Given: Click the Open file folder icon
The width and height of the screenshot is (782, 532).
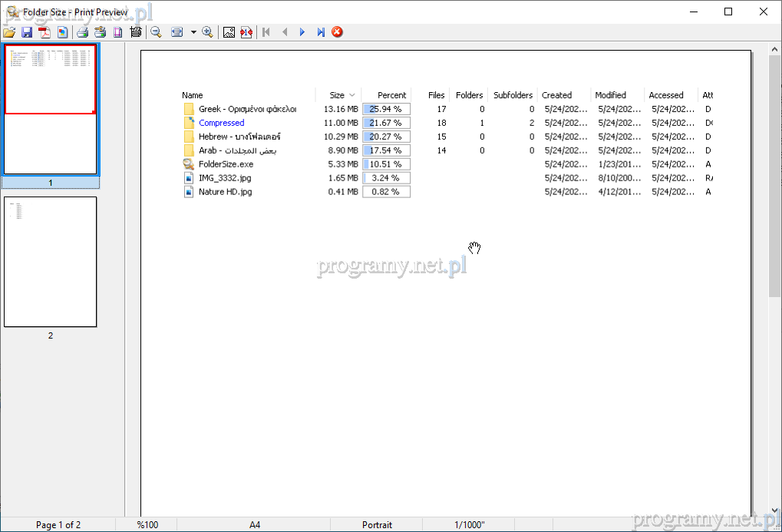Looking at the screenshot, I should tap(9, 32).
